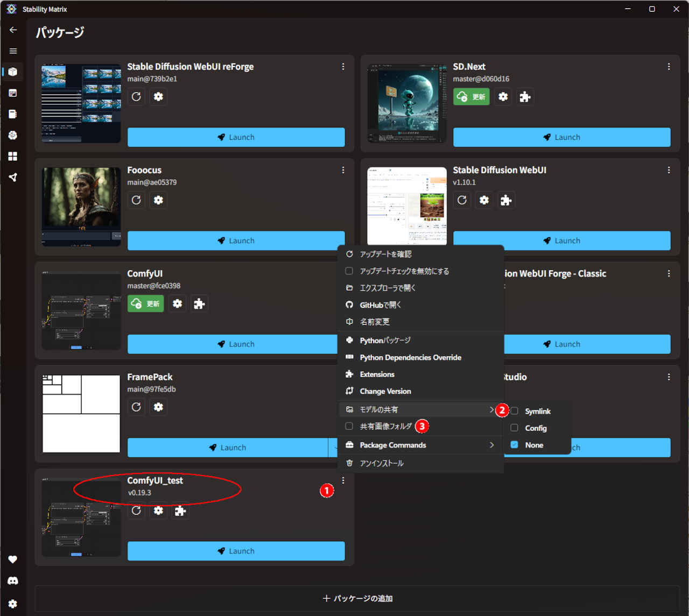Check for updates on FramePack package
This screenshot has width=689, height=616.
136,407
